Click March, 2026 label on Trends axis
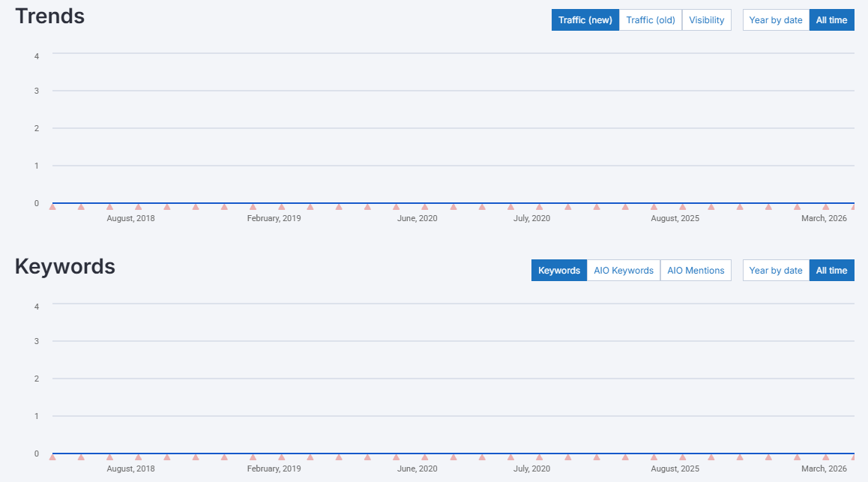This screenshot has width=868, height=482. click(824, 219)
